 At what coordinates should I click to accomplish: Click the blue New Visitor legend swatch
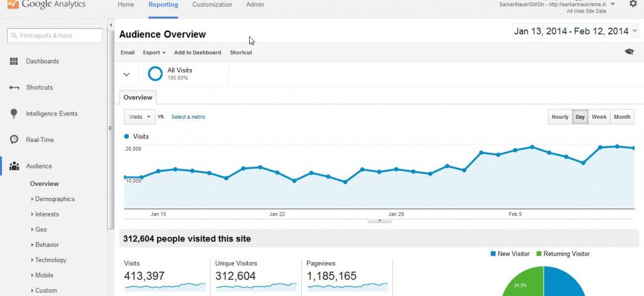tap(493, 254)
